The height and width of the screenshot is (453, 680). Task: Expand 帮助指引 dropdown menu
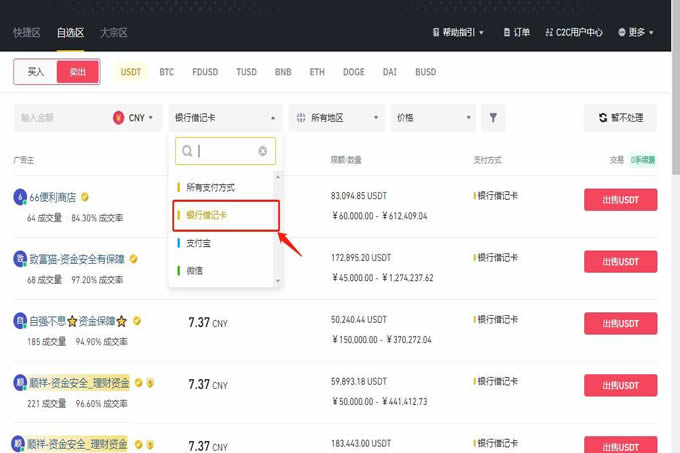(x=458, y=32)
